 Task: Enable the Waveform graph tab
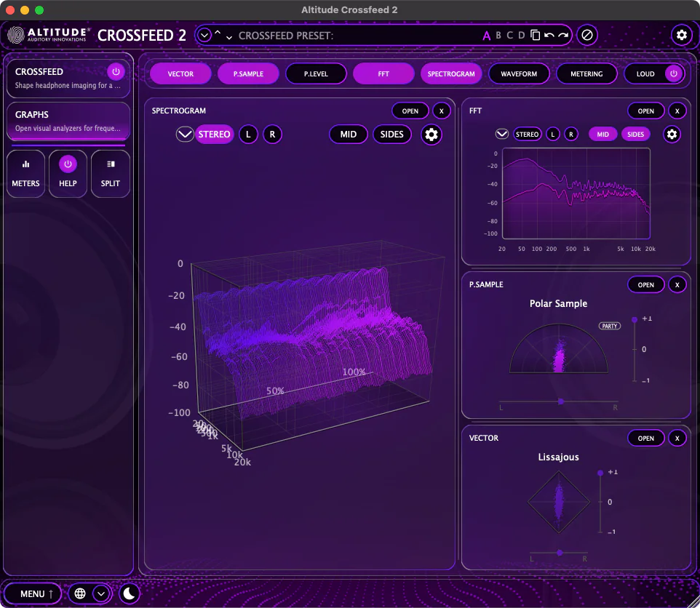coord(519,73)
